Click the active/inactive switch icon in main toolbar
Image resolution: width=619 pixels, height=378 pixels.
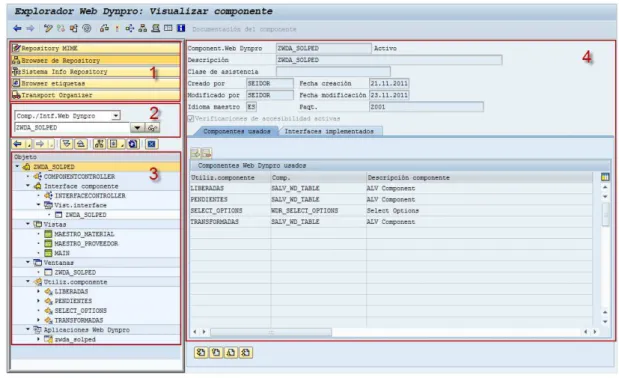coord(61,28)
